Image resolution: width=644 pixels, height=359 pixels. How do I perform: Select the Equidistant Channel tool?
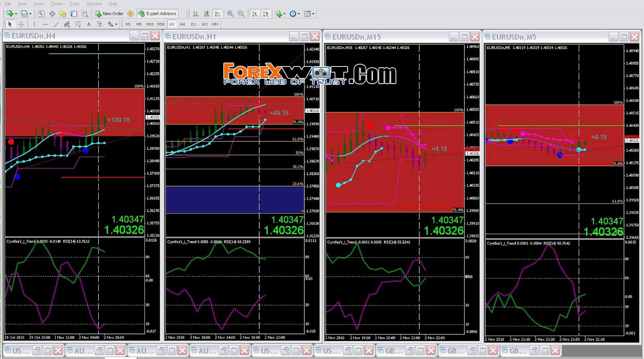click(67, 24)
